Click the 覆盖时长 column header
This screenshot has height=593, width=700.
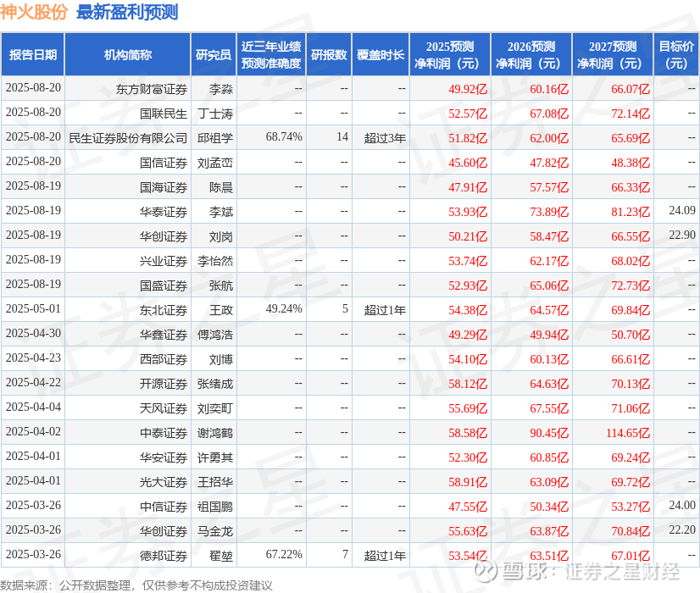[x=381, y=55]
